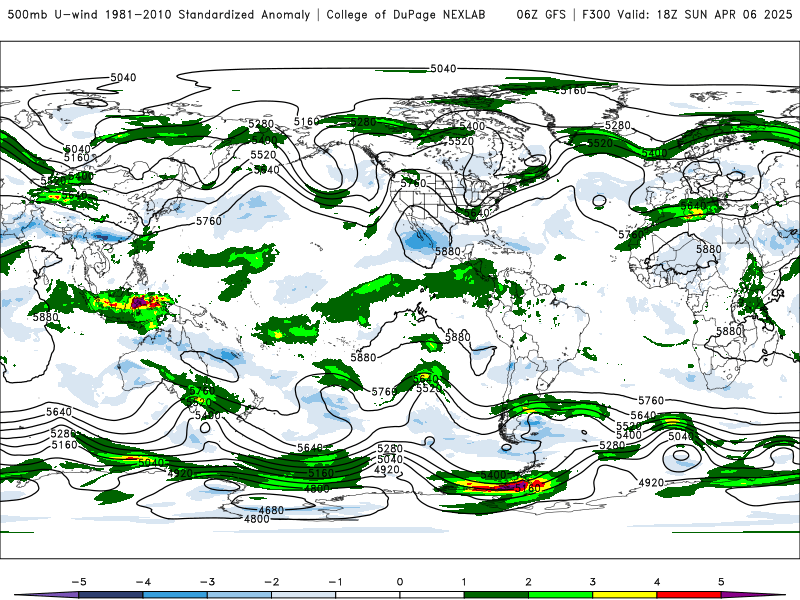Screen dimensions: 800x600
Task: Click the '500mb U-wind' chart title text
Action: click(52, 14)
